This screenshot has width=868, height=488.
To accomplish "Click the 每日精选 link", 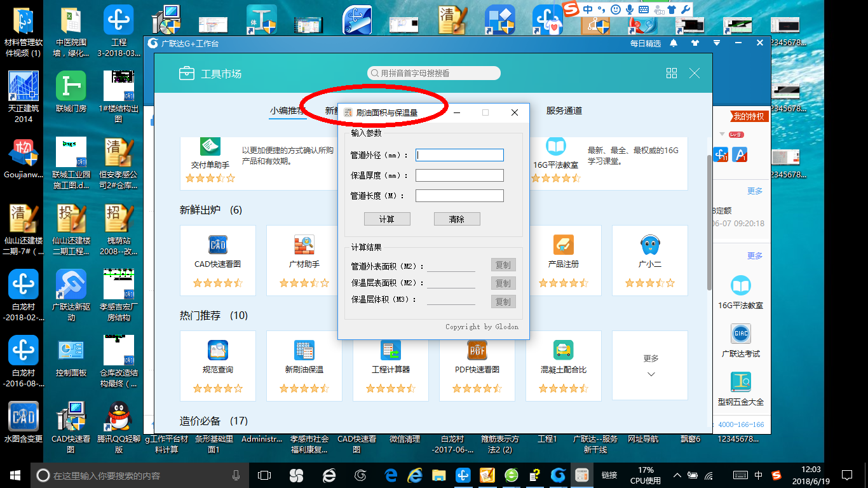I will [x=646, y=44].
